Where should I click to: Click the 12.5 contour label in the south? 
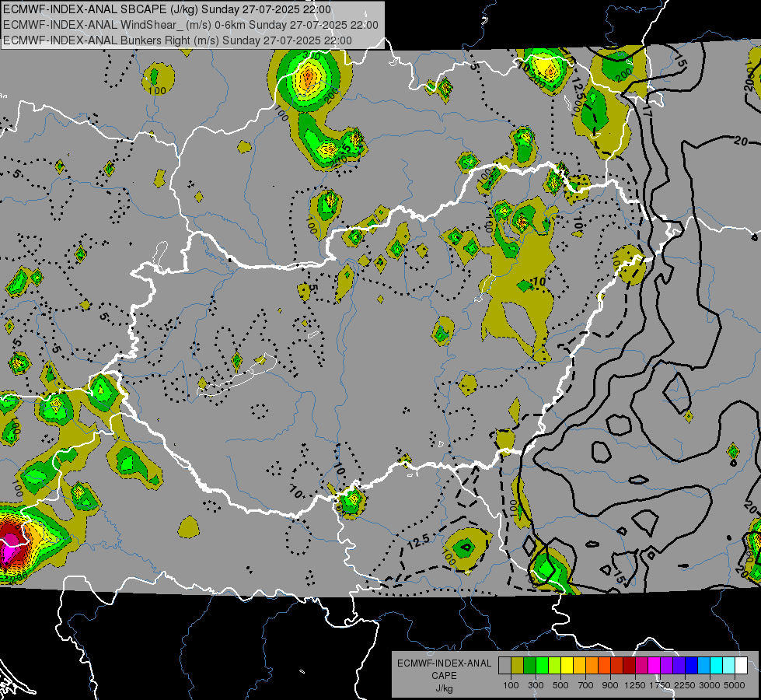coord(418,541)
